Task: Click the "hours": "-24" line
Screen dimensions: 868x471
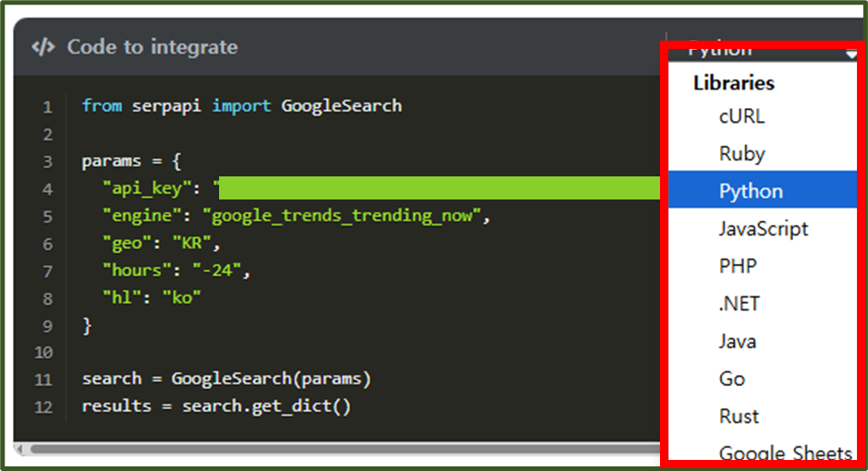Action: [x=176, y=271]
